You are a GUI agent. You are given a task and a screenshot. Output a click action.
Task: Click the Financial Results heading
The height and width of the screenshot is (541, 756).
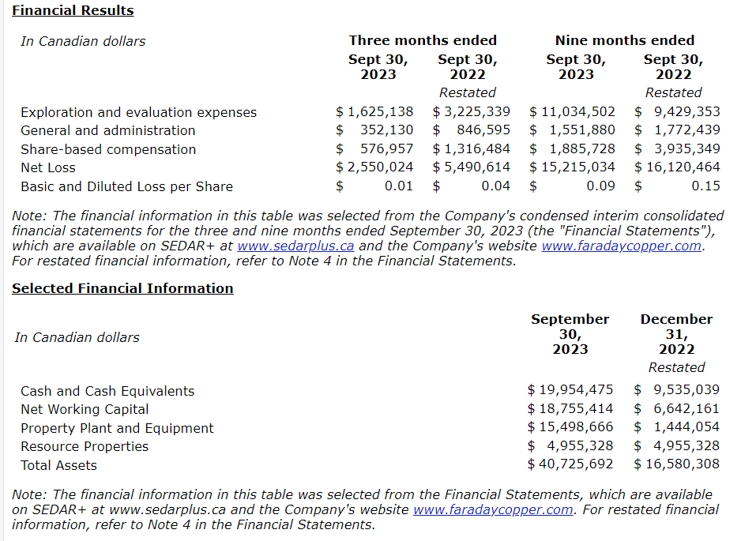(x=73, y=10)
